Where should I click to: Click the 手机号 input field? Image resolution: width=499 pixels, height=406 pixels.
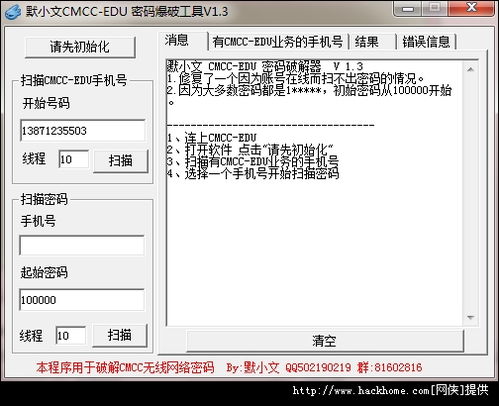pos(82,245)
